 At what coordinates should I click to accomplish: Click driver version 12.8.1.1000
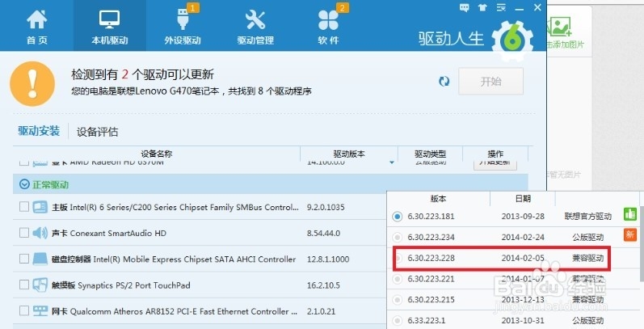tap(328, 259)
